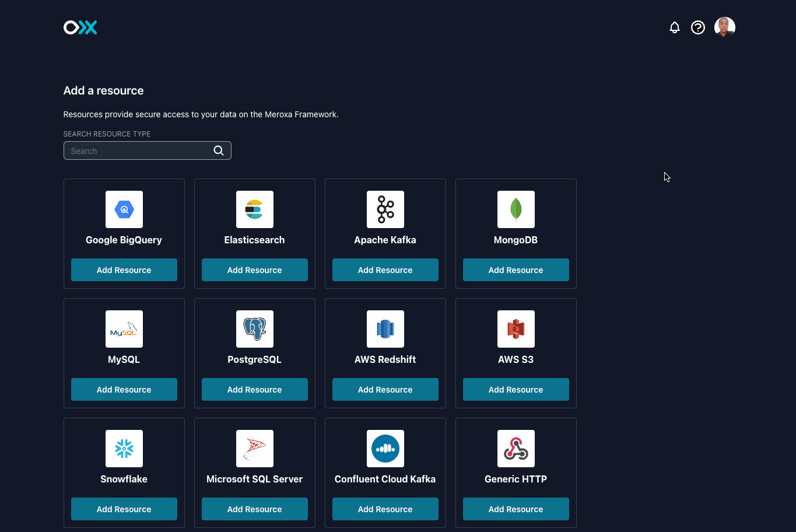Click the Generic HTTP icon
The width and height of the screenshot is (796, 532).
(x=516, y=448)
